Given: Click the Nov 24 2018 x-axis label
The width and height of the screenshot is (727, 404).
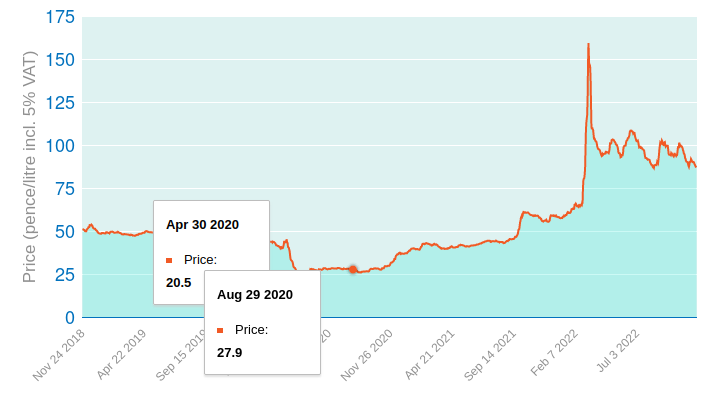Looking at the screenshot, I should (57, 357).
